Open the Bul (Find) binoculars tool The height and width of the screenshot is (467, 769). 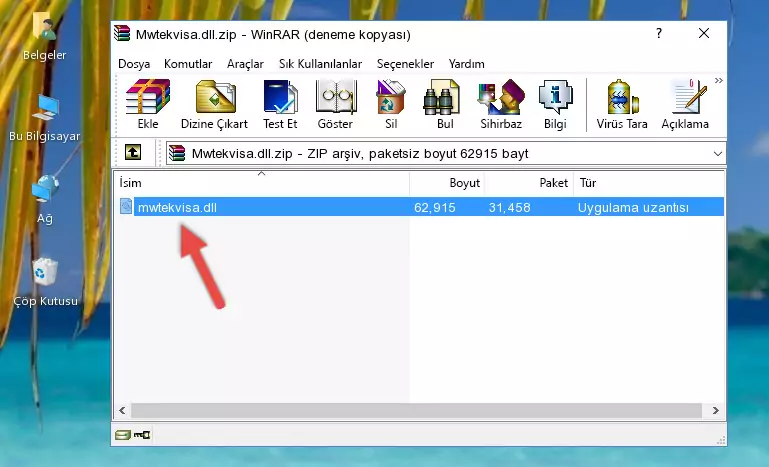pos(445,104)
